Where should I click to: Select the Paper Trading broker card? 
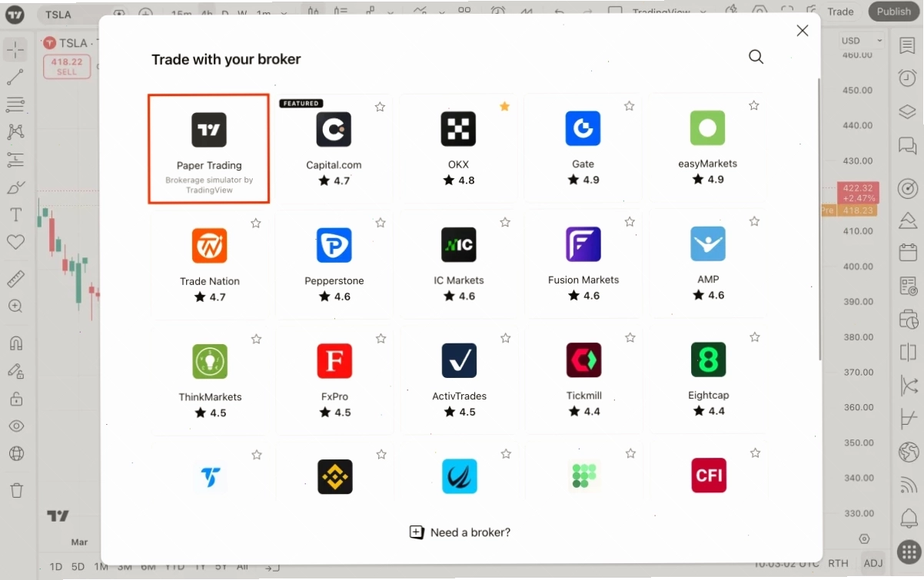pyautogui.click(x=209, y=149)
